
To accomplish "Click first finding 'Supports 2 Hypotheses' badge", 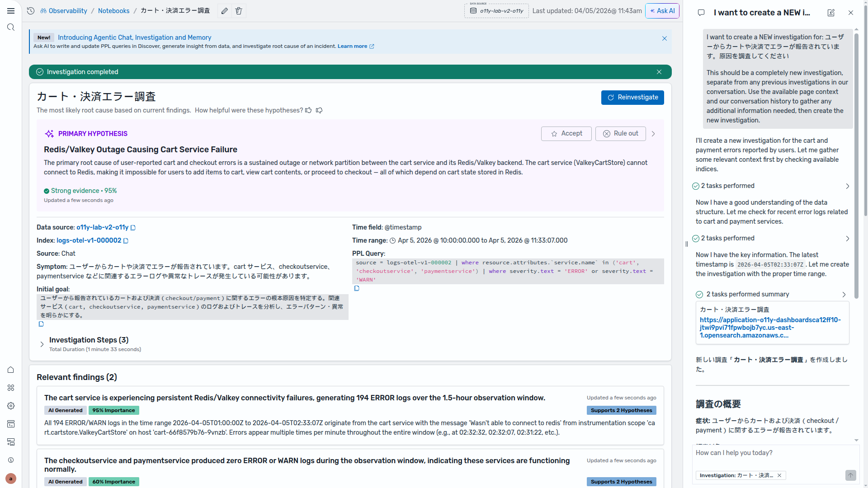I will [x=622, y=410].
